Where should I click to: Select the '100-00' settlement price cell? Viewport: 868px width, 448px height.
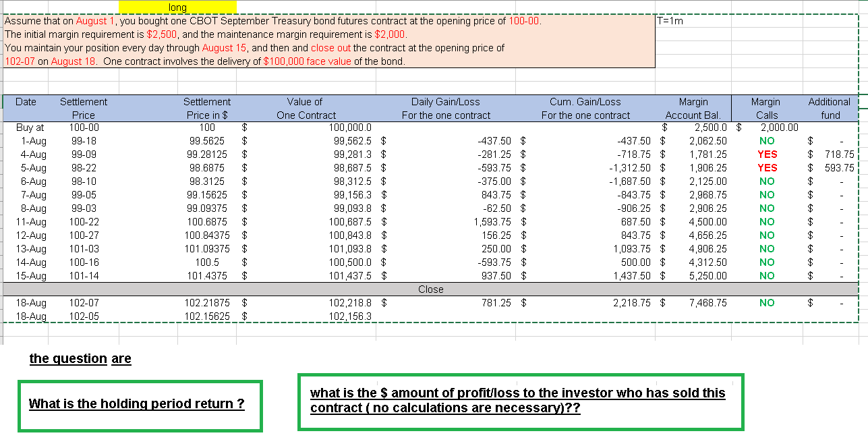pyautogui.click(x=85, y=128)
